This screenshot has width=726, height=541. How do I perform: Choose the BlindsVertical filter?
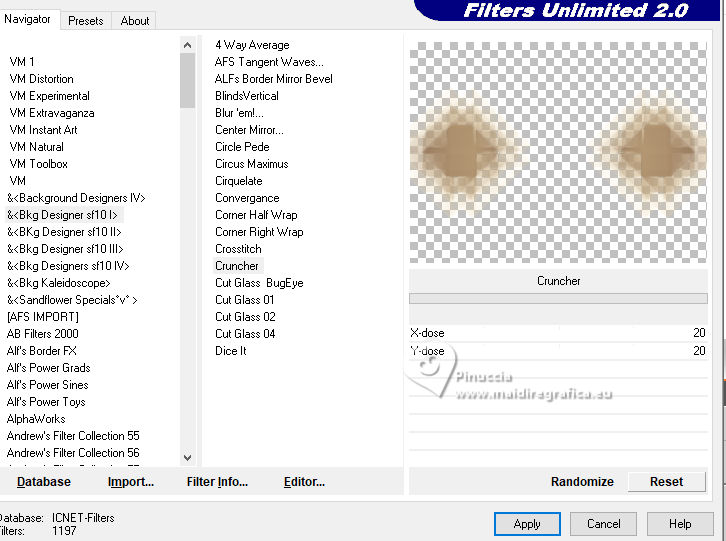[247, 96]
